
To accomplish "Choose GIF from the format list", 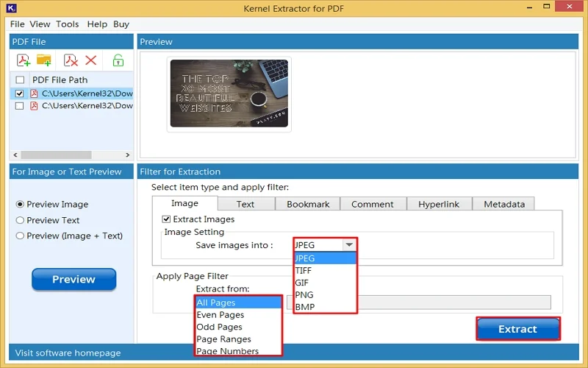I will 325,283.
